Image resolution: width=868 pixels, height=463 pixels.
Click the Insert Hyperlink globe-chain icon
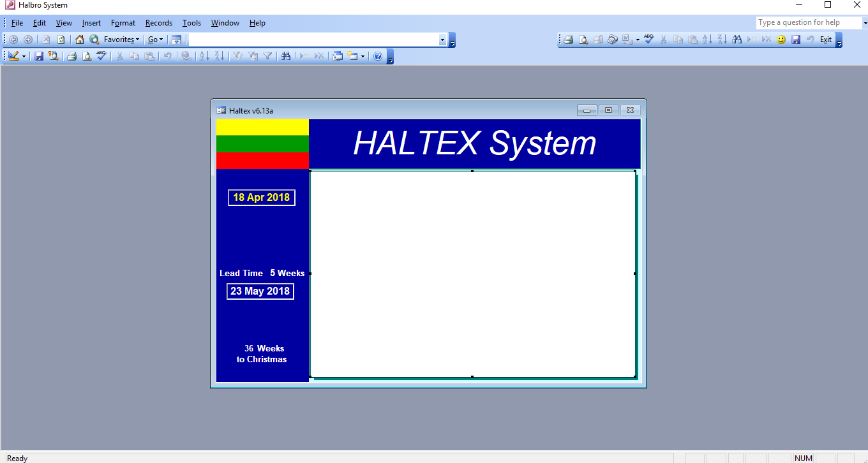coord(186,56)
